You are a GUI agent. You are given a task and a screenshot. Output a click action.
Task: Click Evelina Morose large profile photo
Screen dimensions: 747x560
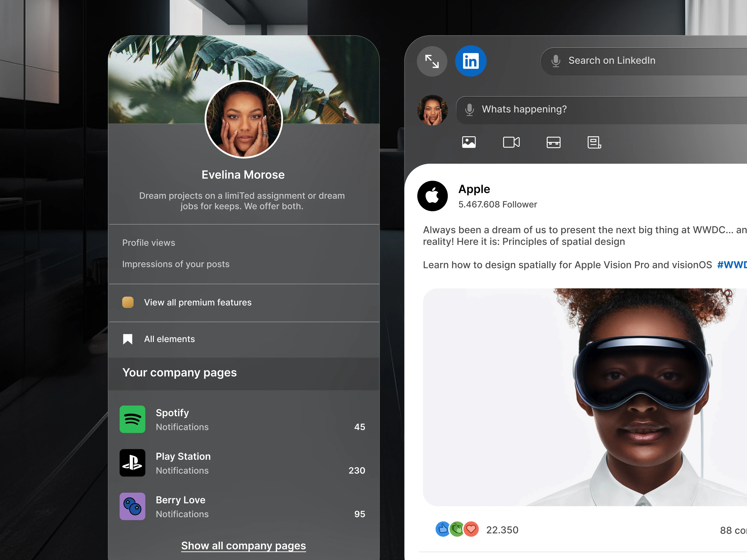click(243, 119)
